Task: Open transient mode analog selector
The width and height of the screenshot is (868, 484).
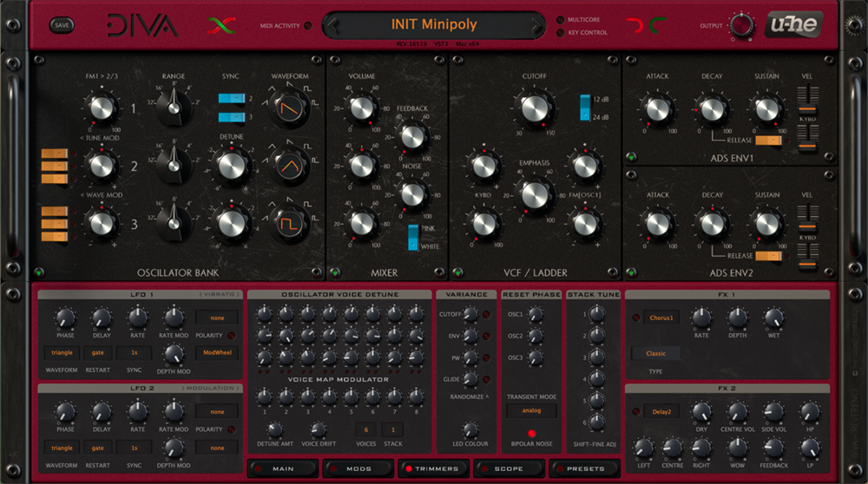Action: 531,410
